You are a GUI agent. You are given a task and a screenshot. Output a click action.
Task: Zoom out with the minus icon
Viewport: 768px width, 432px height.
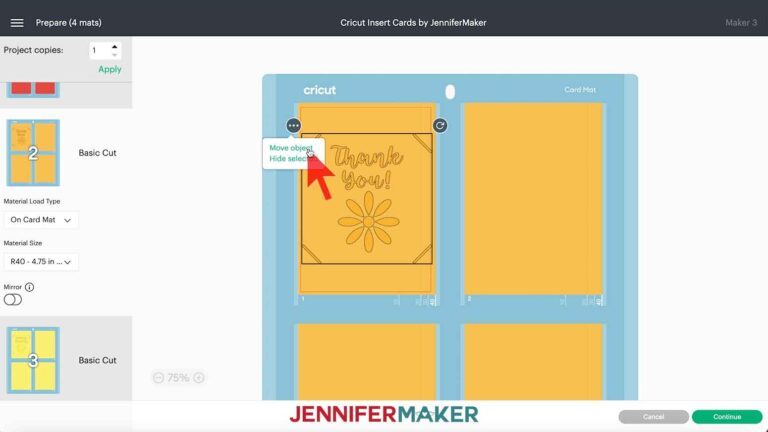(x=158, y=378)
